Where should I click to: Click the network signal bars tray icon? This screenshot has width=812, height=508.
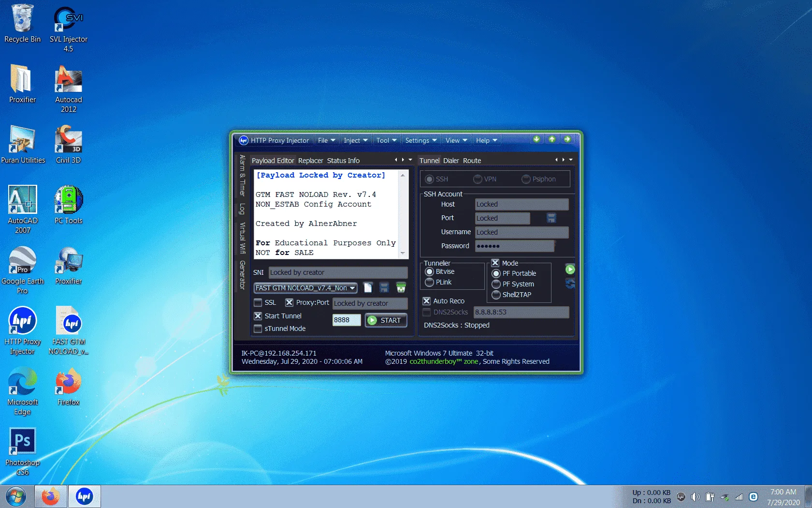pyautogui.click(x=739, y=497)
